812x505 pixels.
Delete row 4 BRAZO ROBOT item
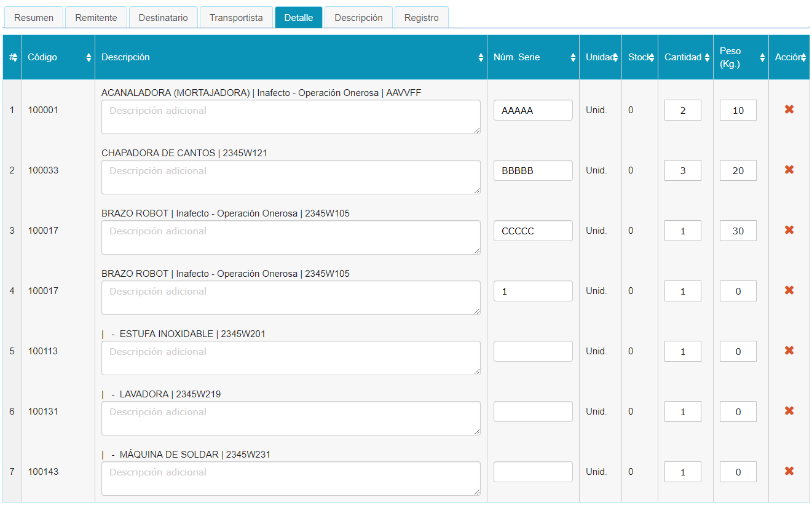(x=789, y=290)
